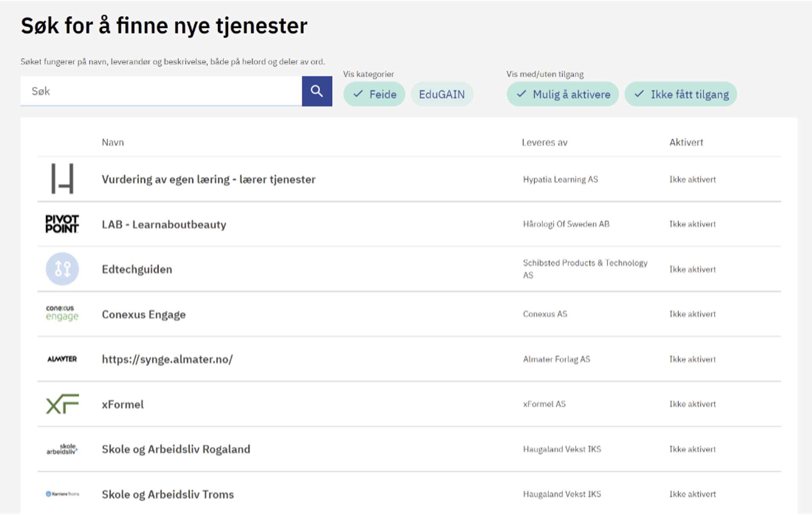Click Ikke aktivert in Edtechguiden row

click(x=693, y=269)
